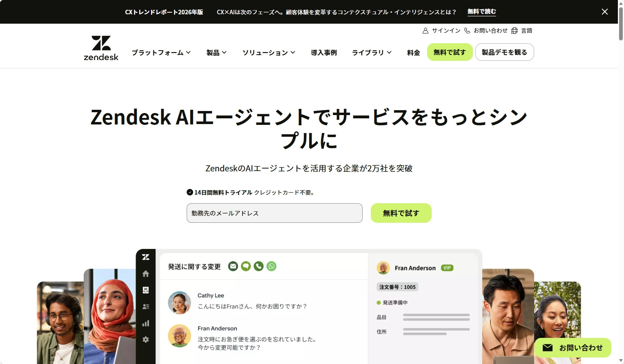Click the globe language icon
The image size is (624, 364).
[515, 31]
